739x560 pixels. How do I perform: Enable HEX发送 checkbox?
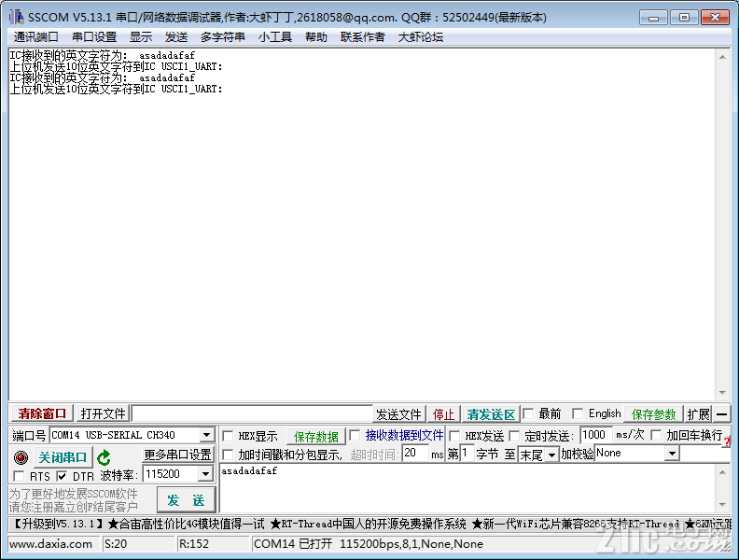point(454,436)
